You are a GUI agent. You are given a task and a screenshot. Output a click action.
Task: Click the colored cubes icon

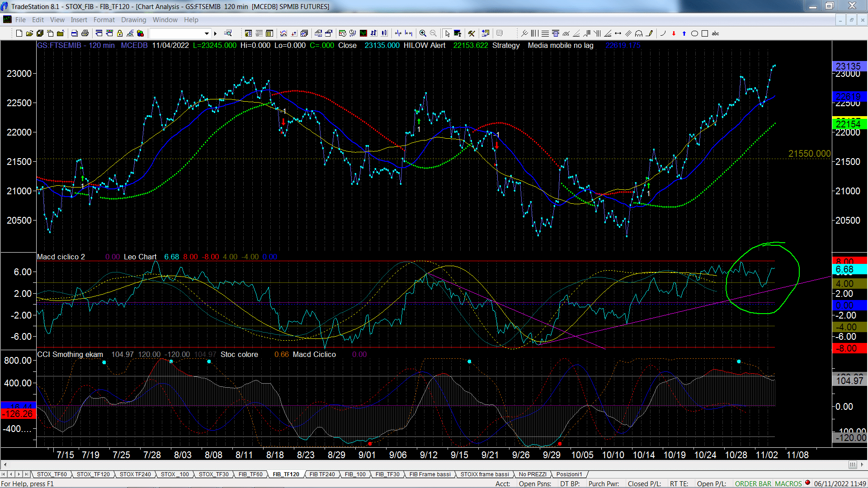[140, 33]
